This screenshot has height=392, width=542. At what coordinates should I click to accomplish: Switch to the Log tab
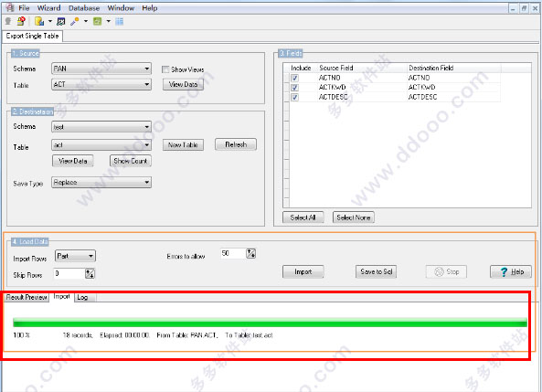(82, 297)
